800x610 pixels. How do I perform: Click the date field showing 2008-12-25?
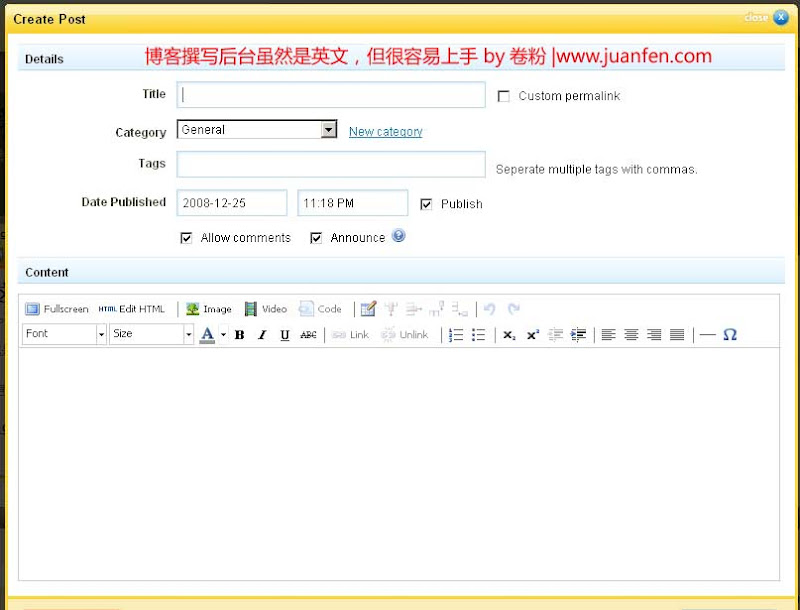click(232, 203)
